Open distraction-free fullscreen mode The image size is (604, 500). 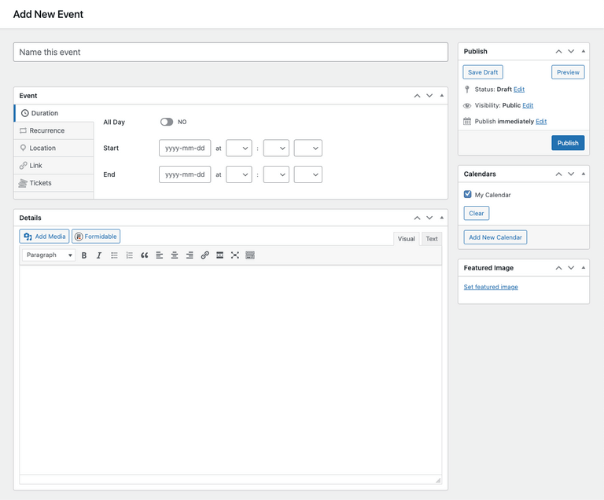(x=235, y=255)
